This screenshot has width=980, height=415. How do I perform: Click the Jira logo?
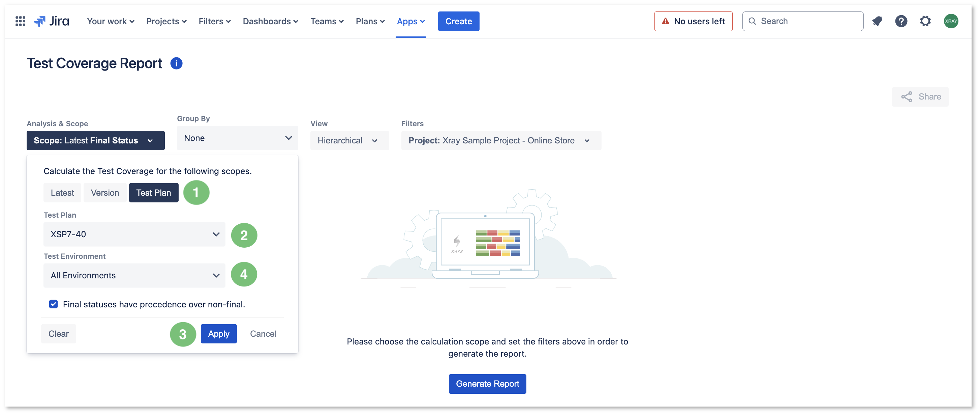[x=52, y=21]
